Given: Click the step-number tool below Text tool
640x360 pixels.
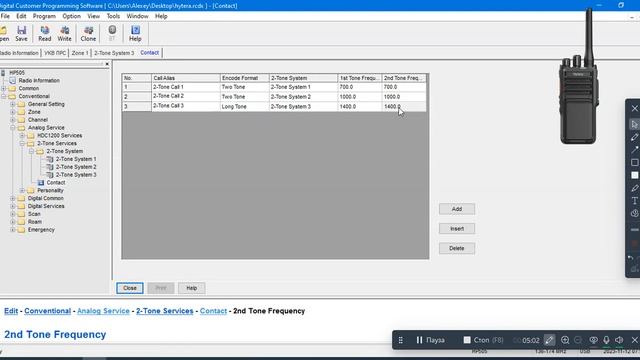Looking at the screenshot, I should 634,213.
